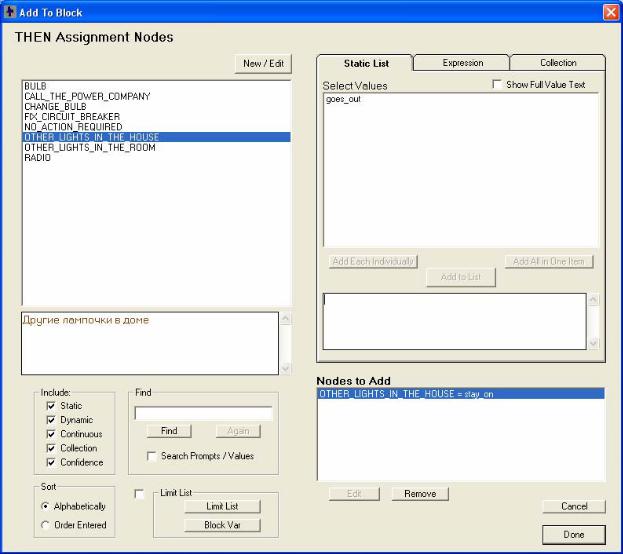The width and height of the screenshot is (623, 554).
Task: Enable Search Prompts / Values checkbox
Action: 151,456
